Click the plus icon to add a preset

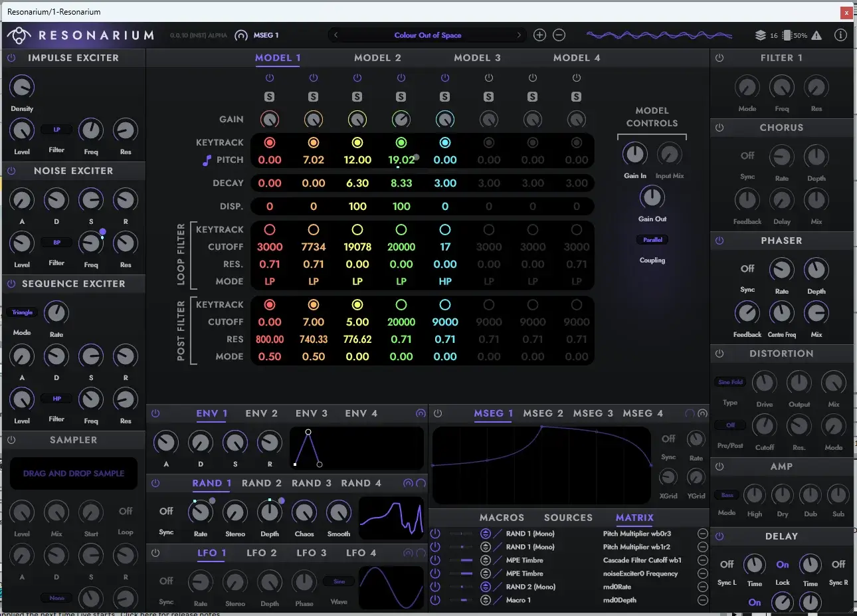click(539, 35)
